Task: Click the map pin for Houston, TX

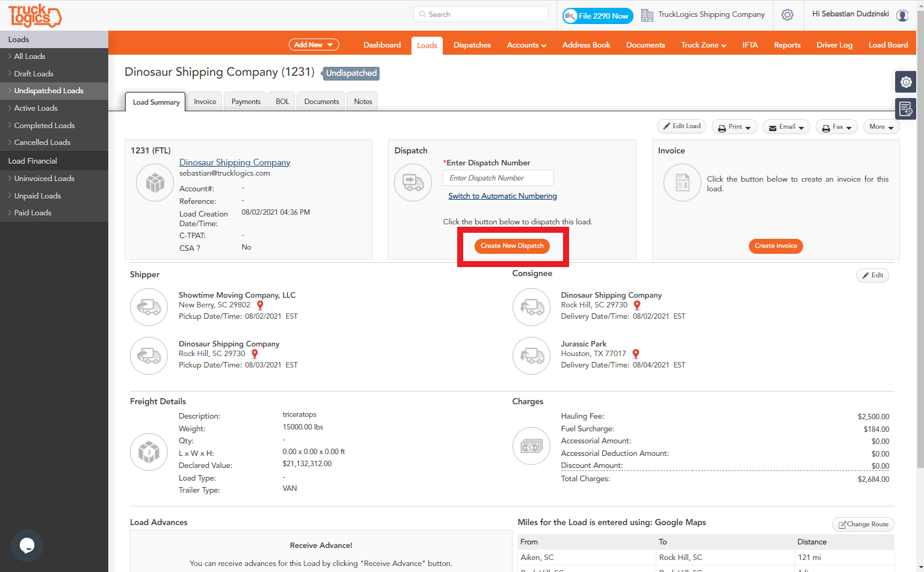Action: 636,354
